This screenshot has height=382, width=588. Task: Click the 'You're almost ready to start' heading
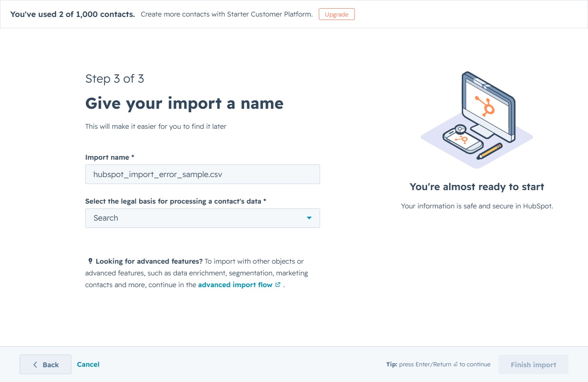pyautogui.click(x=477, y=187)
